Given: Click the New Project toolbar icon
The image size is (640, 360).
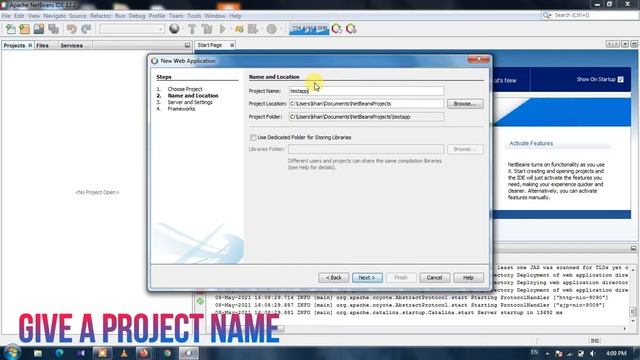Looking at the screenshot, I should pyautogui.click(x=24, y=29).
